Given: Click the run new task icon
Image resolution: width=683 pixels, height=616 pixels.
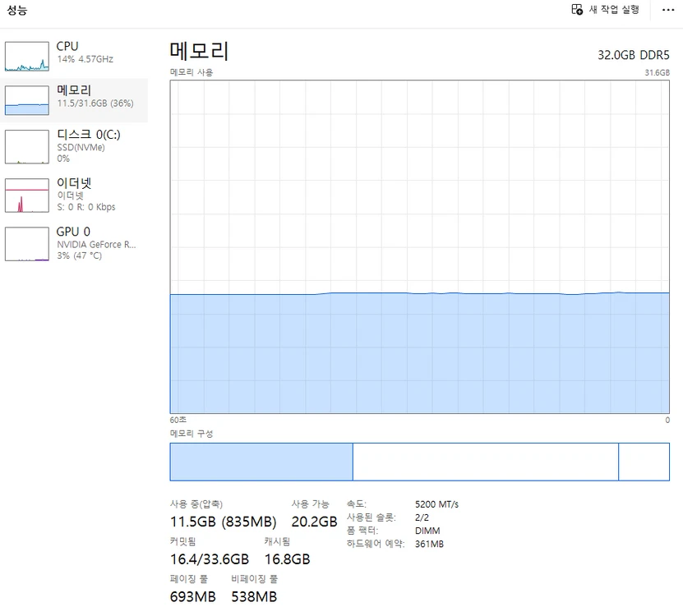Looking at the screenshot, I should [577, 10].
